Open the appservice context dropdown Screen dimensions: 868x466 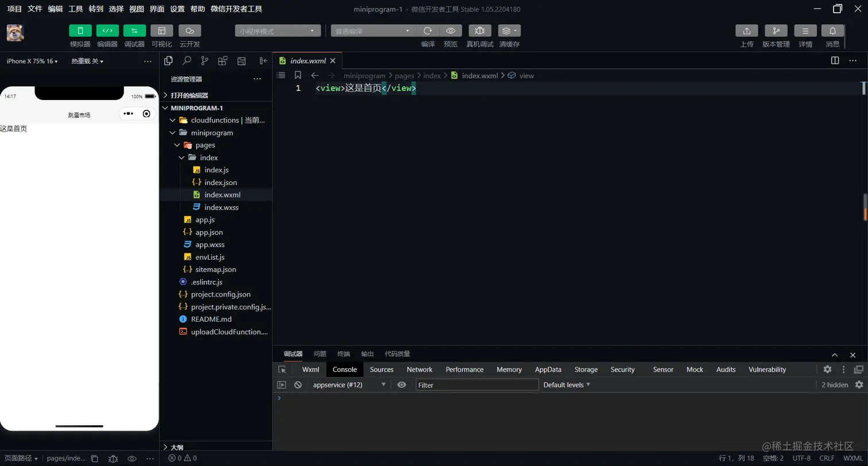pyautogui.click(x=349, y=385)
